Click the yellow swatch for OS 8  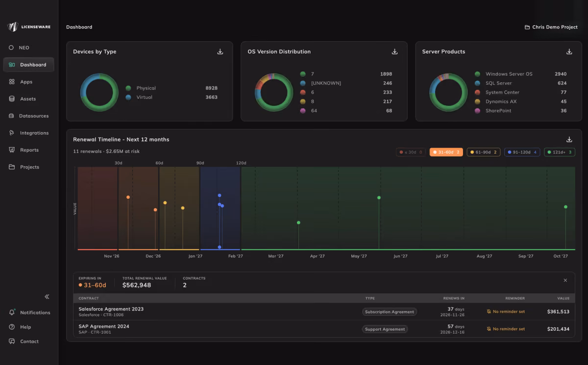point(303,101)
